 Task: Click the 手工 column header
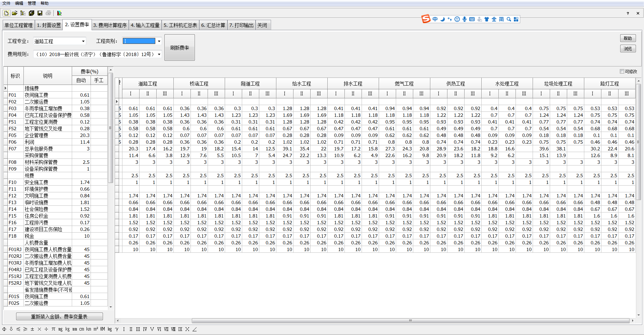pyautogui.click(x=99, y=80)
